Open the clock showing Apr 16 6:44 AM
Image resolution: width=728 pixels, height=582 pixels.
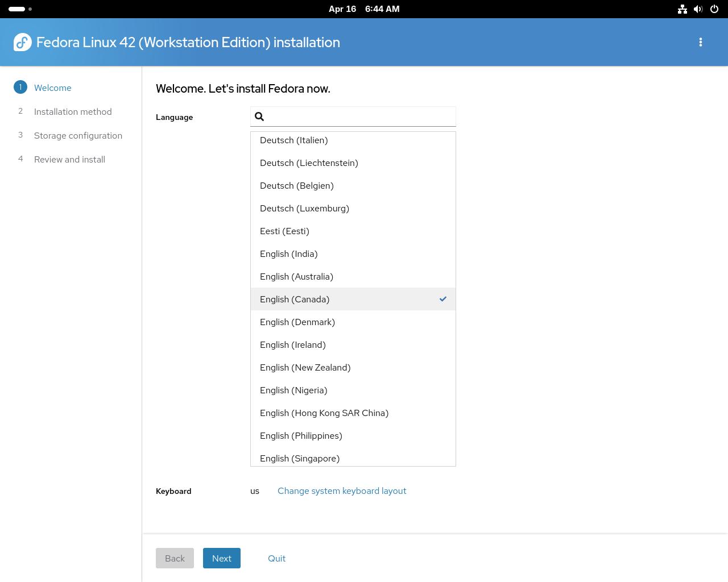(x=364, y=9)
